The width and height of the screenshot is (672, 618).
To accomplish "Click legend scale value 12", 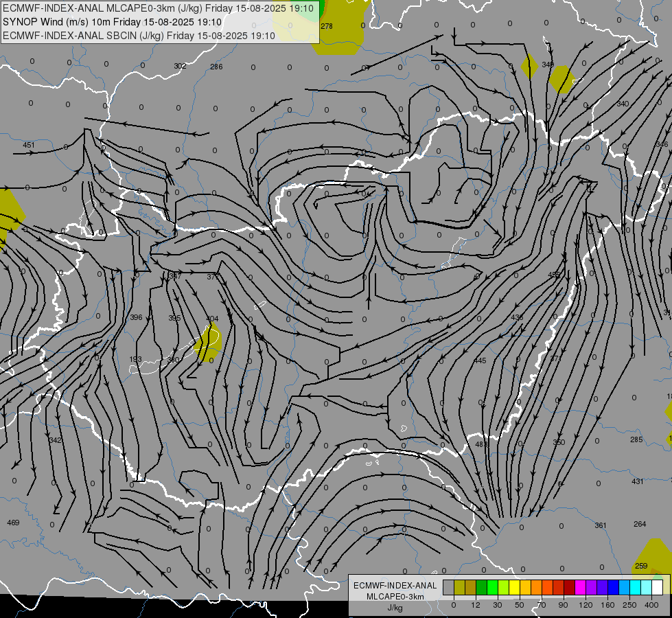I will click(475, 605).
